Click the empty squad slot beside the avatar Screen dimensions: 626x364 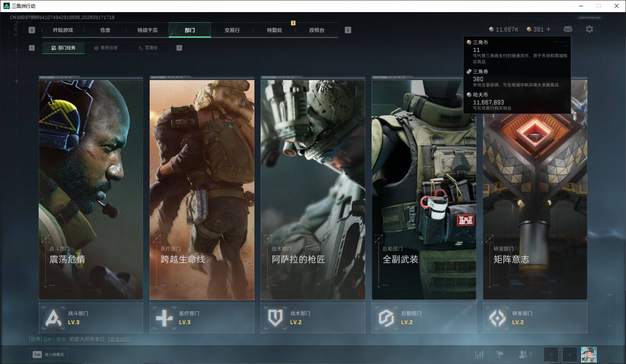coord(570,355)
